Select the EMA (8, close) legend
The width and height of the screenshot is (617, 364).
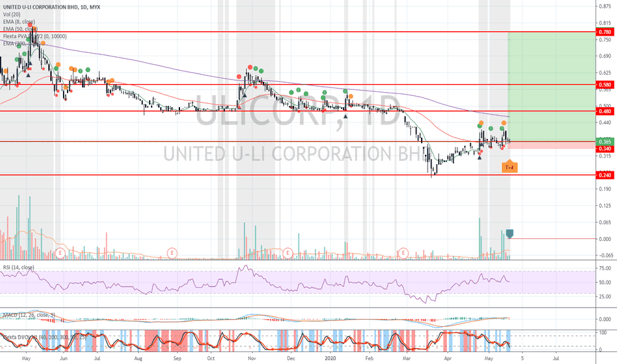tap(19, 22)
